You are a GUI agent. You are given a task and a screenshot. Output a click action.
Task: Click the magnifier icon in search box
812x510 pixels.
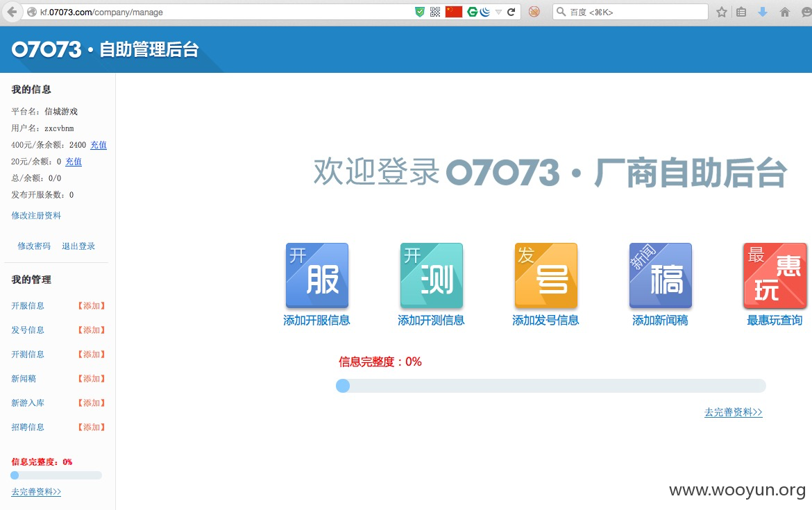(x=561, y=11)
